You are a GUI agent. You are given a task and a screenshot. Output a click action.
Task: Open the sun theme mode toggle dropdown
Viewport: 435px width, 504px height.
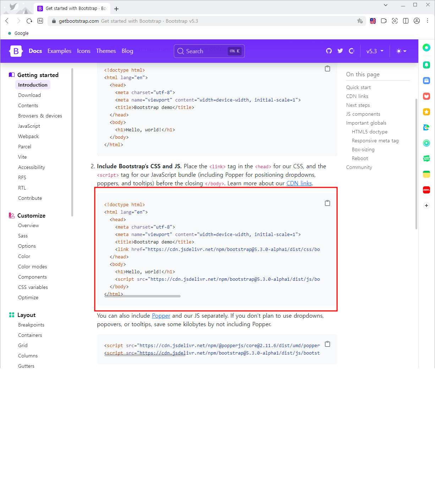(x=401, y=51)
